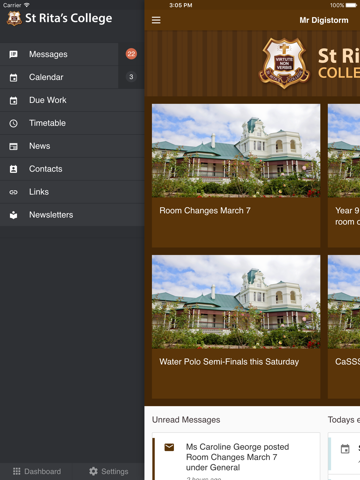Open Ms Caroline George's unread message

236,457
